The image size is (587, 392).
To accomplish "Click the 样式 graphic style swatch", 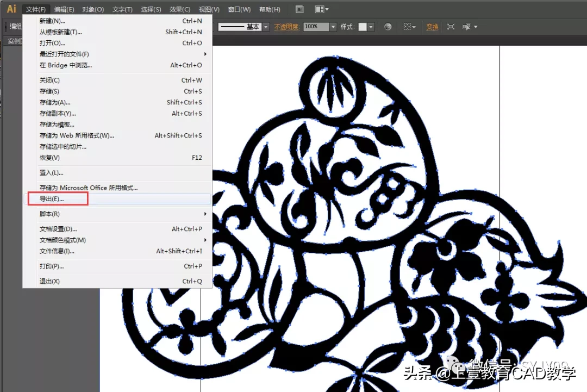I will (363, 27).
